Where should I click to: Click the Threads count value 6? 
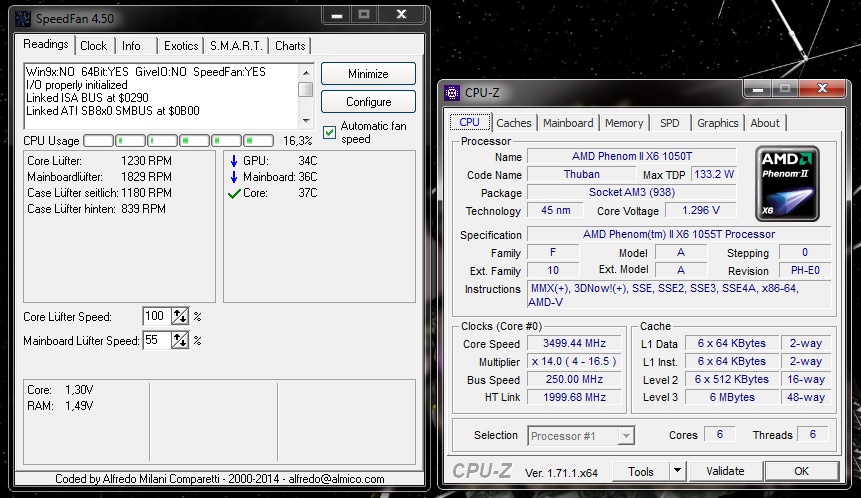click(x=813, y=434)
